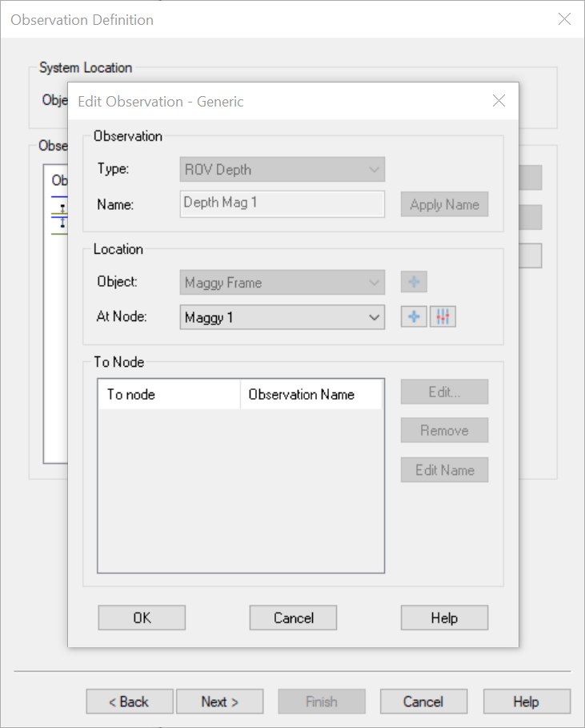Click the 'Observation Name' column header
585x728 pixels.
point(311,394)
